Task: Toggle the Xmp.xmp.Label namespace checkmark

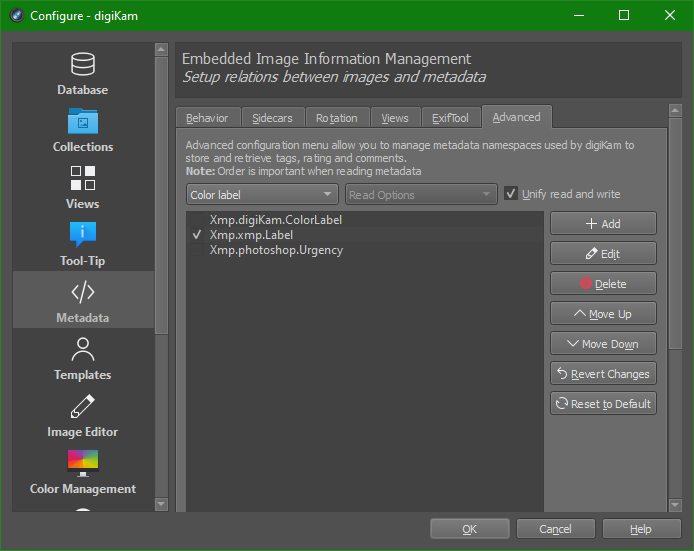Action: pos(197,235)
